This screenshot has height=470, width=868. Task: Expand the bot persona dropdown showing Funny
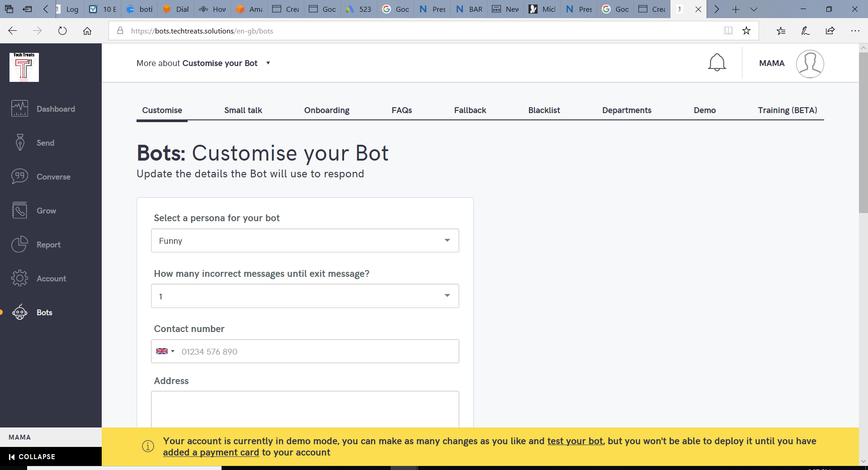305,241
